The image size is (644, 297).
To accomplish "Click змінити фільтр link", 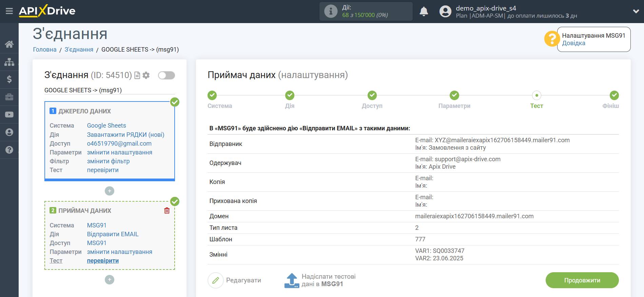I will pos(108,161).
